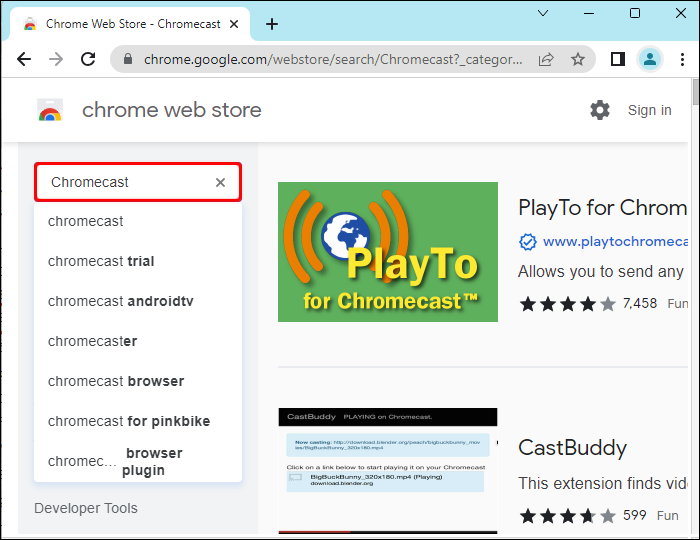Image resolution: width=700 pixels, height=540 pixels.
Task: Clear the Chromecast search text
Action: click(221, 182)
